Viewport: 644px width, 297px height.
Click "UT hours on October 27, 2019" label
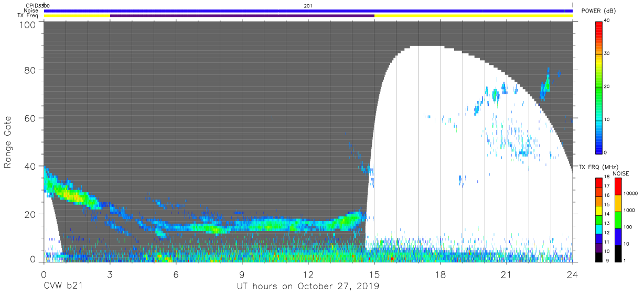[308, 286]
